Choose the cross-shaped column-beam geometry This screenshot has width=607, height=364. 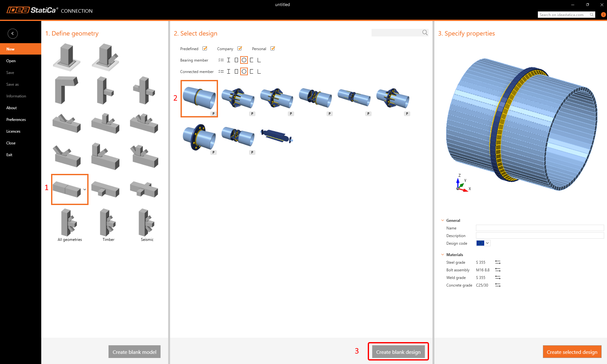(x=144, y=90)
